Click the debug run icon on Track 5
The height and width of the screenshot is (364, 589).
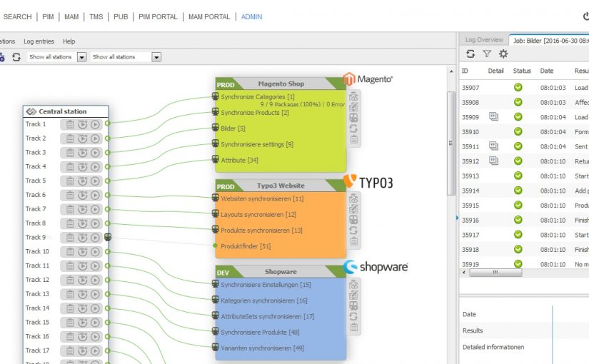tap(82, 181)
